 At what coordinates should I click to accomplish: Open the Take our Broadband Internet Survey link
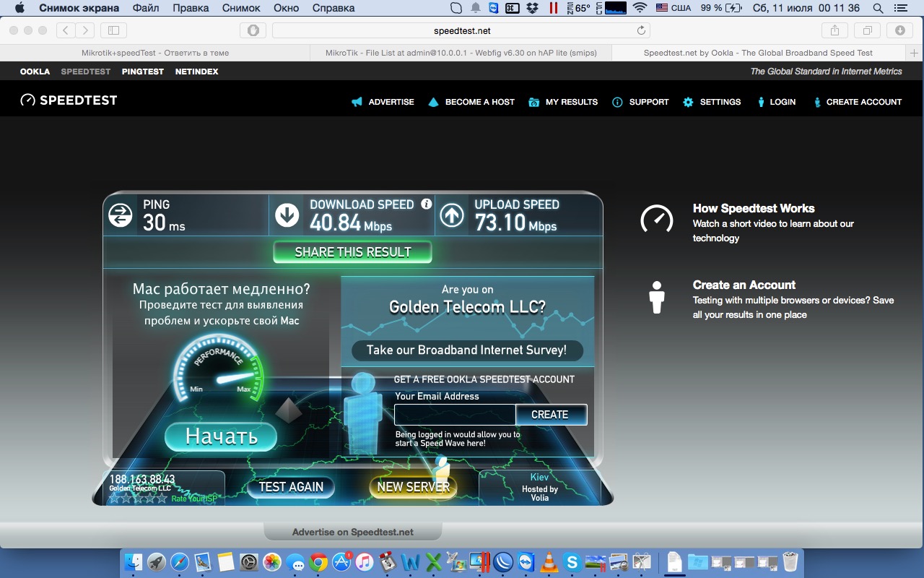tap(466, 350)
